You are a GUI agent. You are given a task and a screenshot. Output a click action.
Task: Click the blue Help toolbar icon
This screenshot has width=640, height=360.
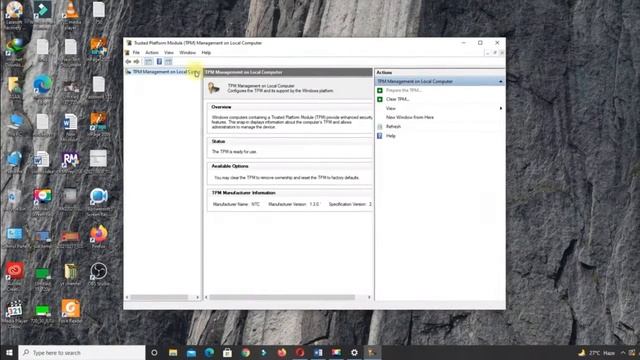point(159,62)
